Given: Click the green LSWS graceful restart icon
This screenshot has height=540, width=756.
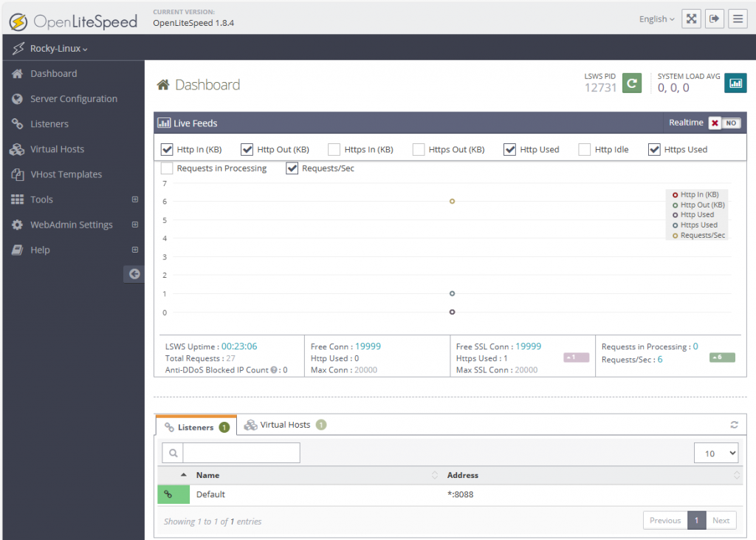Looking at the screenshot, I should click(x=631, y=83).
